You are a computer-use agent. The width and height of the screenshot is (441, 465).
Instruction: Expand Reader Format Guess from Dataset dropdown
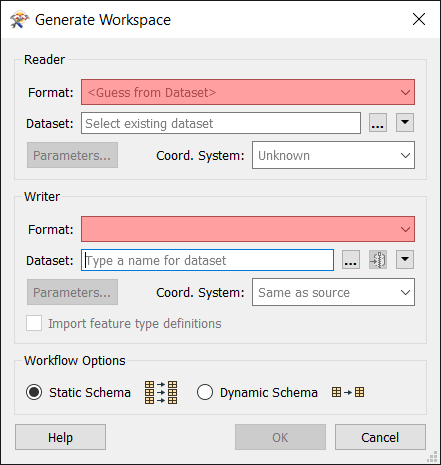pyautogui.click(x=248, y=92)
